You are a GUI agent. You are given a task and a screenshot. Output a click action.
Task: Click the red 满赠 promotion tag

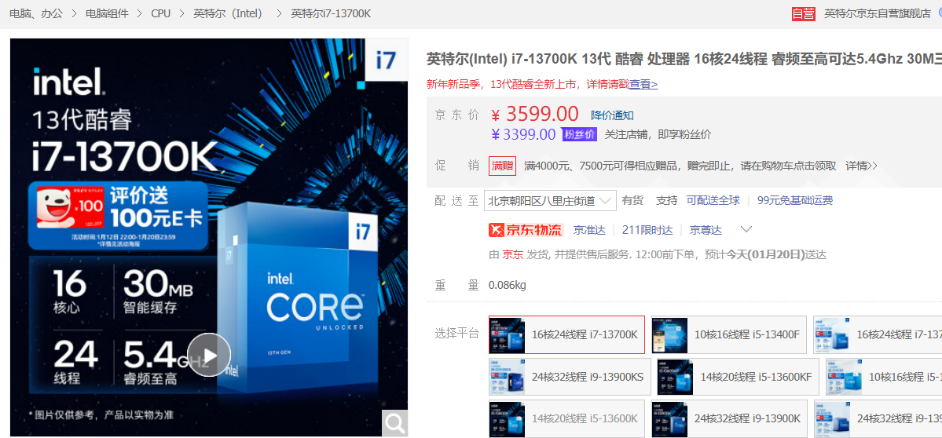[x=502, y=166]
